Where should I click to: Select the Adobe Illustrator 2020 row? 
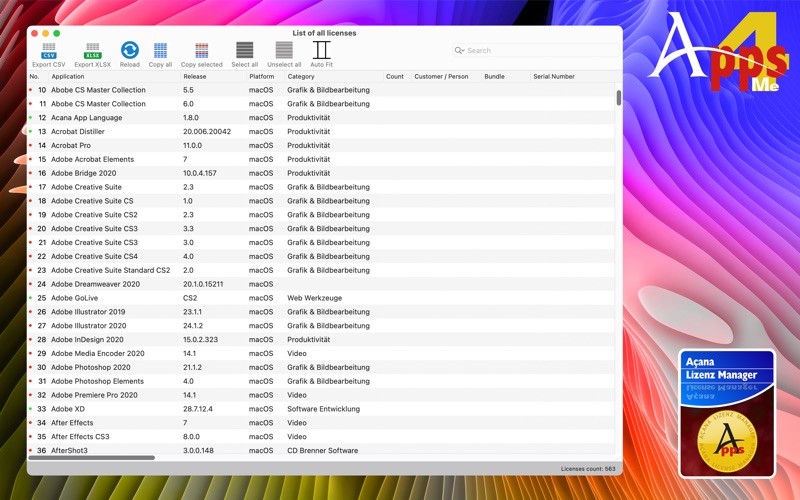(321, 326)
